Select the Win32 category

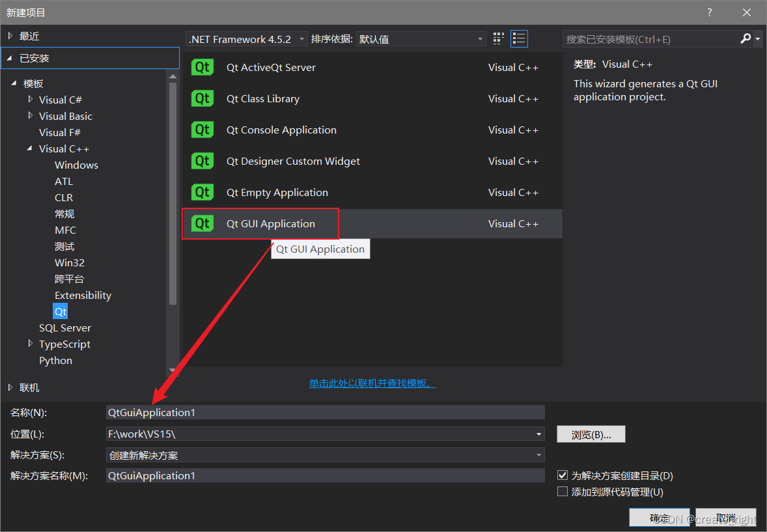click(x=70, y=263)
